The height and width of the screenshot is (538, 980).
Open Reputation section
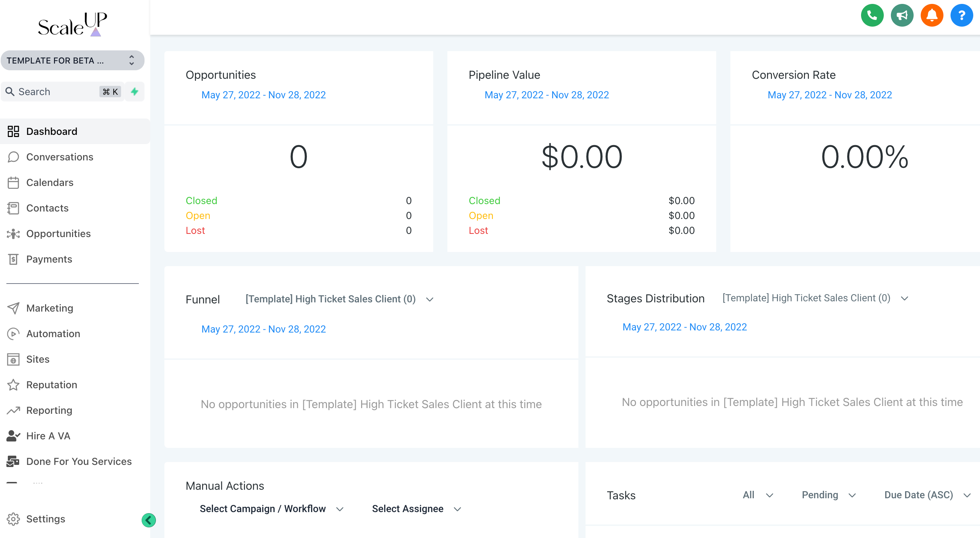point(75,385)
